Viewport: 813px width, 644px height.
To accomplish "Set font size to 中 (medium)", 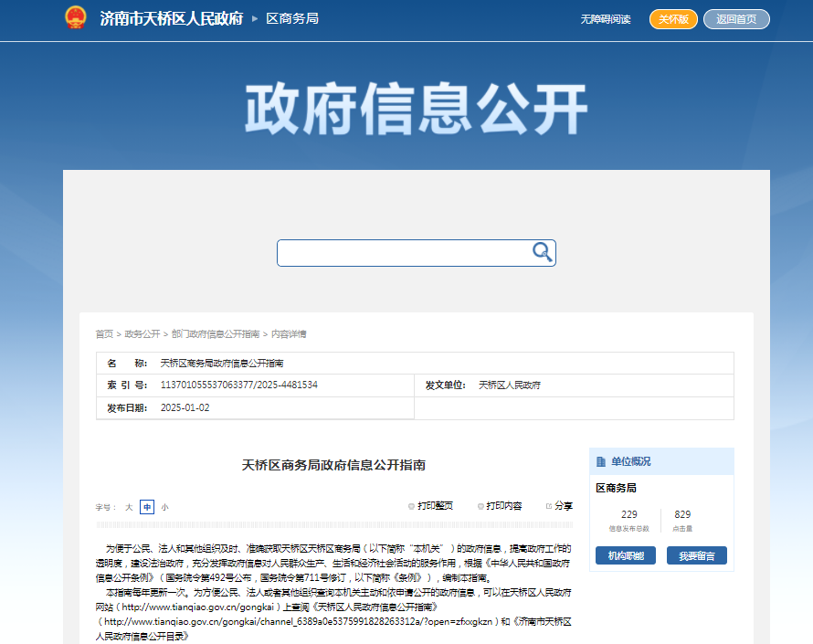I will pyautogui.click(x=146, y=507).
